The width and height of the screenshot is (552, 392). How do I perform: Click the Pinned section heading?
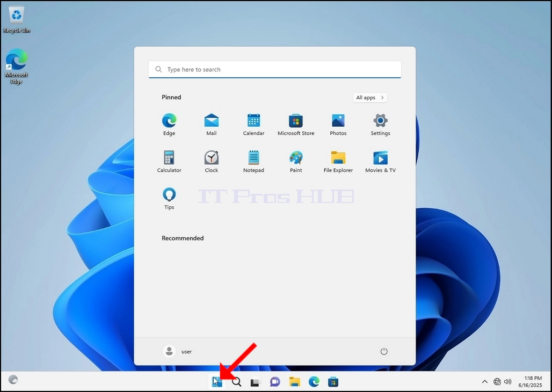tap(171, 97)
